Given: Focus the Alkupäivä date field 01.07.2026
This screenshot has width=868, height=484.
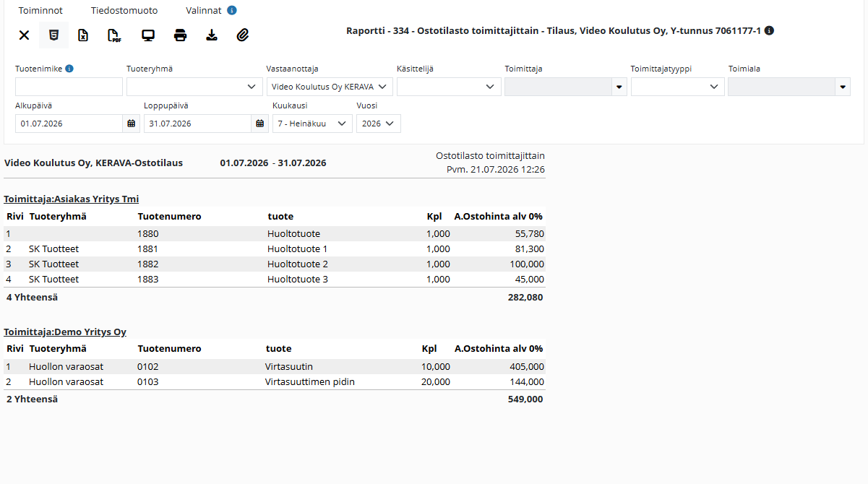Looking at the screenshot, I should [x=69, y=124].
